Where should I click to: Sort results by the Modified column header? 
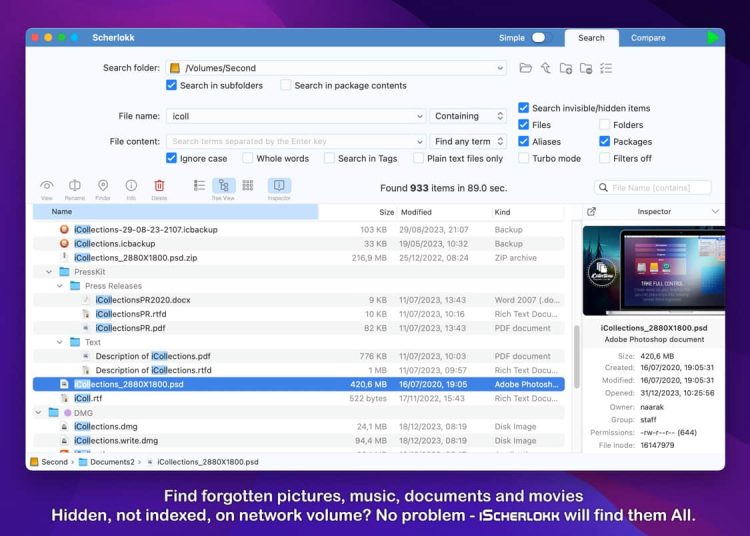click(x=415, y=212)
